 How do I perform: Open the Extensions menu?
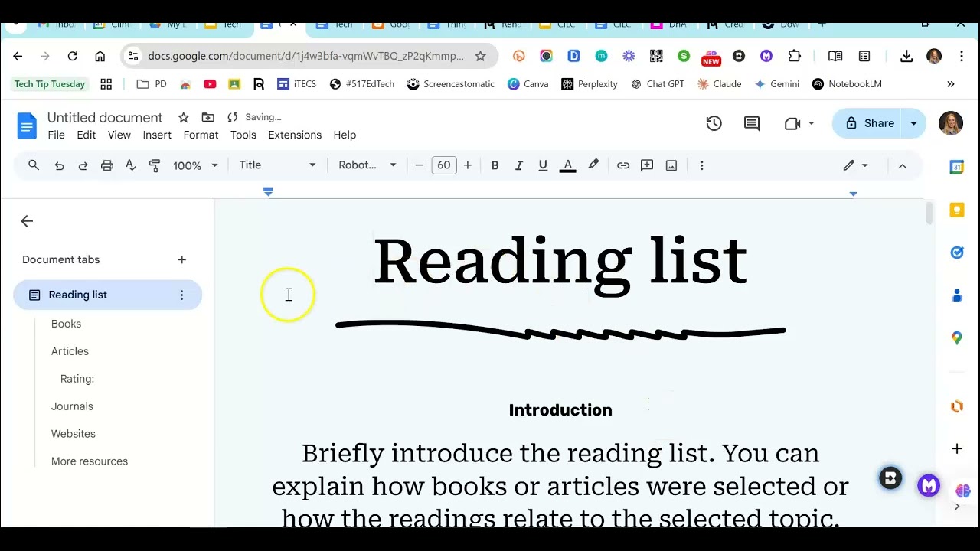[295, 135]
